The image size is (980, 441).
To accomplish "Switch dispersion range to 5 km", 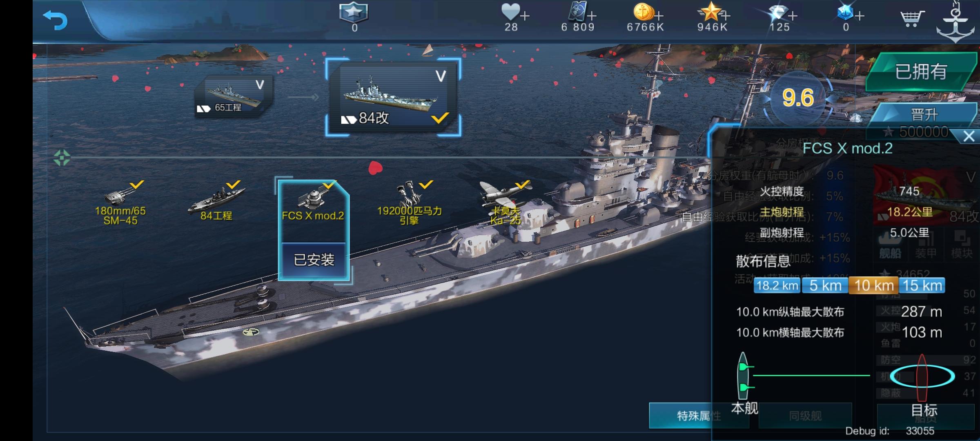I will pos(825,285).
